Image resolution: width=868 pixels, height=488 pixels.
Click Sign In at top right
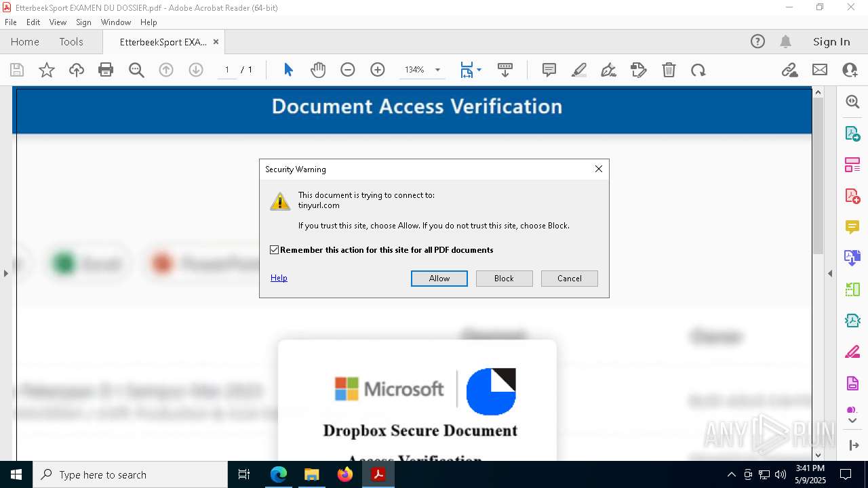click(x=831, y=41)
